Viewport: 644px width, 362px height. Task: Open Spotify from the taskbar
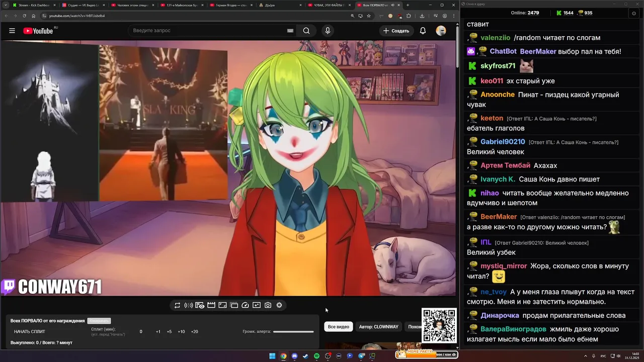[x=316, y=356]
